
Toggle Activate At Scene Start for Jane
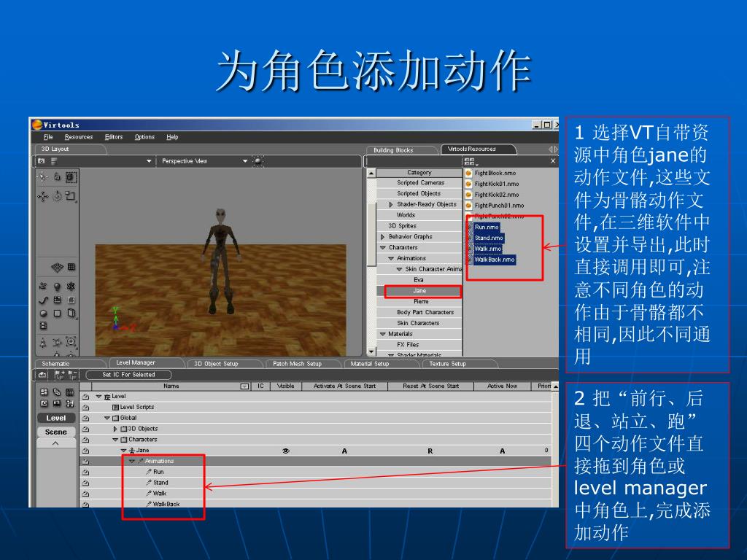tap(344, 451)
